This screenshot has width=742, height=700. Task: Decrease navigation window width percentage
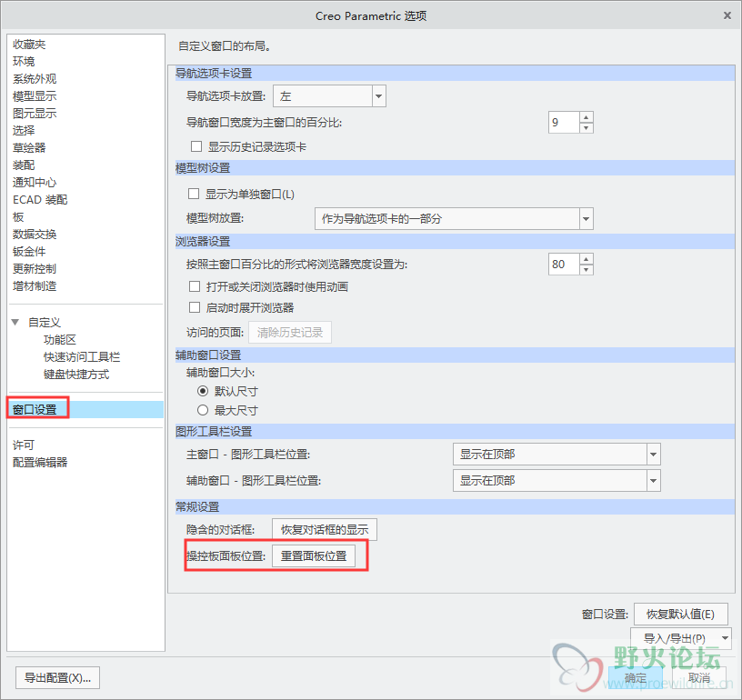[x=586, y=127]
